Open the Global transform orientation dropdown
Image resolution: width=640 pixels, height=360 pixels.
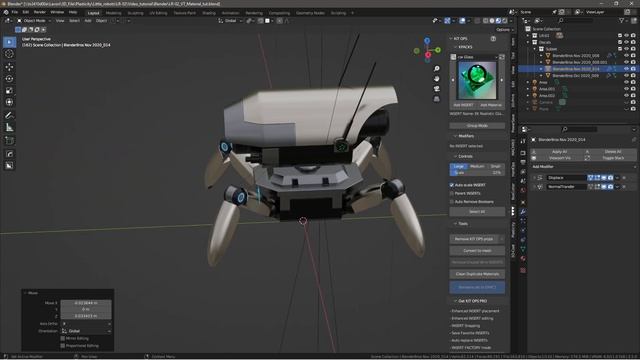click(231, 21)
